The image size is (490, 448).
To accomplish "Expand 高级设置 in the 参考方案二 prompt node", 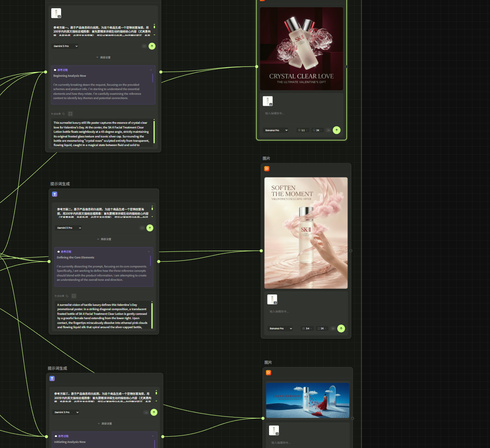I will coord(104,239).
